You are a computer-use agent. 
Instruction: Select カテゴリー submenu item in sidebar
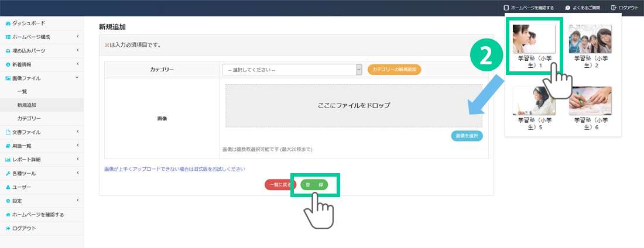[29, 119]
